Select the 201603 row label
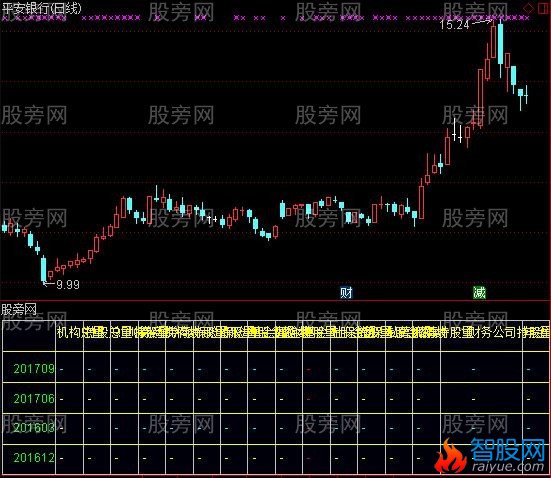 coord(34,428)
